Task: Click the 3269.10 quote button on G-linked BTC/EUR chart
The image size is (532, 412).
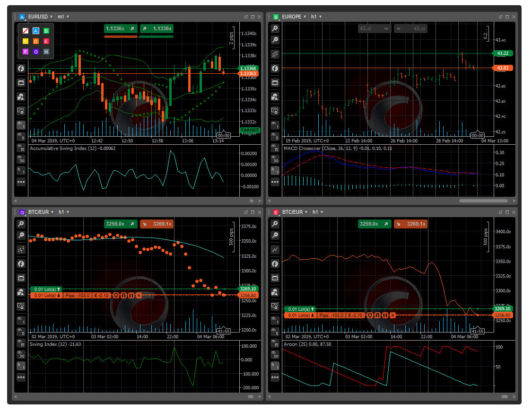Action: [157, 224]
